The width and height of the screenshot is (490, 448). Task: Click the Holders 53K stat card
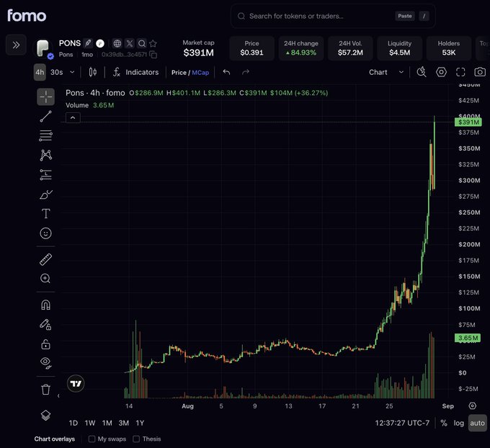tap(448, 48)
